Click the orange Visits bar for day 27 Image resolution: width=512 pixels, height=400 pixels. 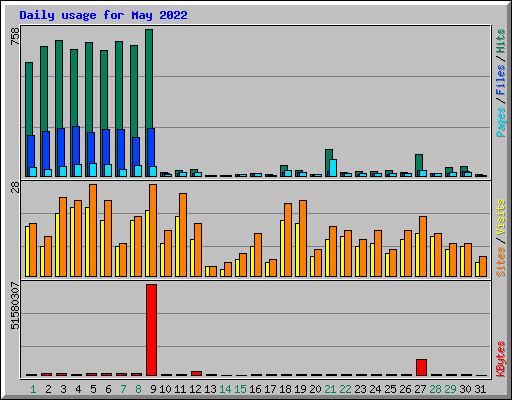pos(423,246)
